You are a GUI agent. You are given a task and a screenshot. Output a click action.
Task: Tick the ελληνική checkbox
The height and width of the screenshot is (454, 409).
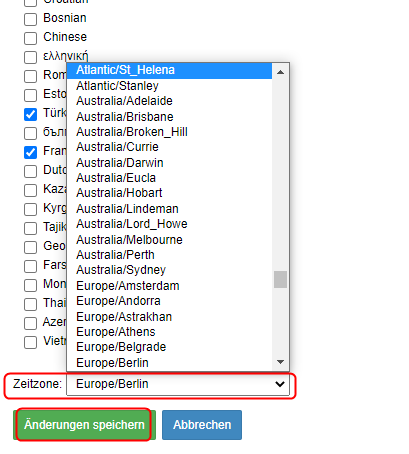click(30, 57)
